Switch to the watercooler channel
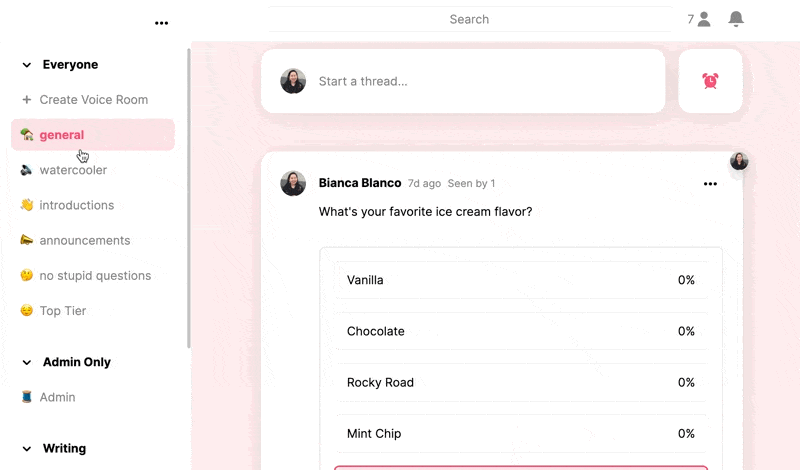The width and height of the screenshot is (800, 470). click(93, 170)
